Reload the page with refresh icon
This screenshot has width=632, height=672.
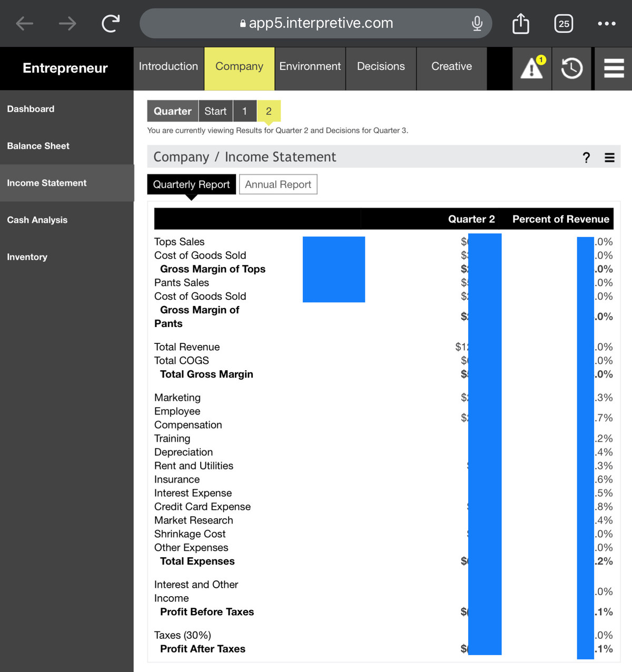111,23
